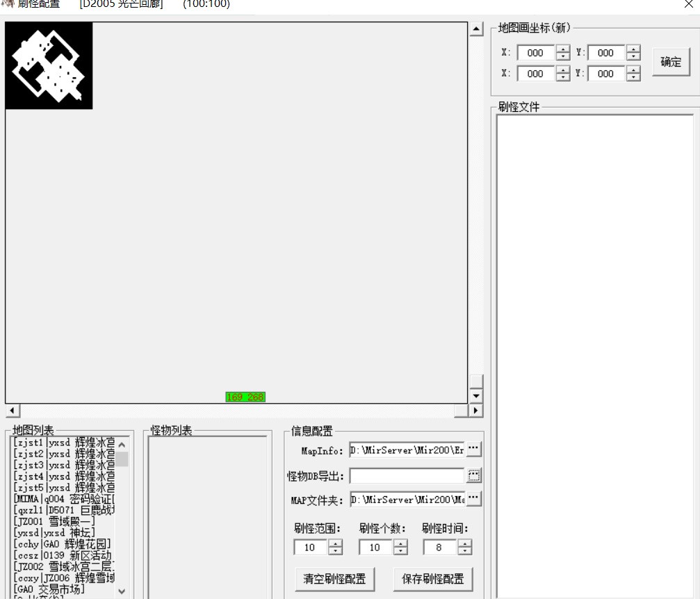The width and height of the screenshot is (700, 599).
Task: Click the 确定 button
Action: (x=671, y=62)
